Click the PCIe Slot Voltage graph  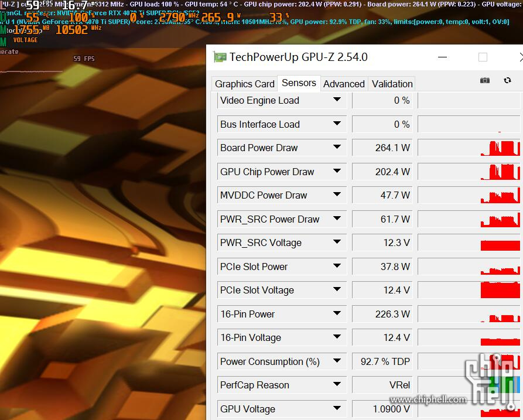(x=469, y=290)
